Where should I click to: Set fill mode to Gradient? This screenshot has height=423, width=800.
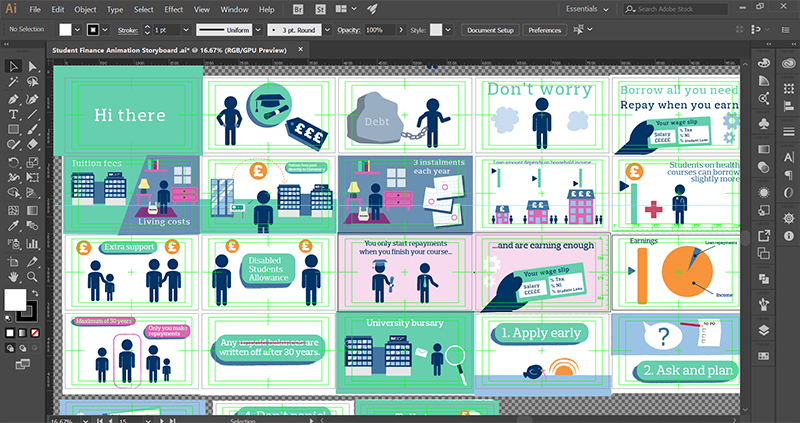coord(22,333)
